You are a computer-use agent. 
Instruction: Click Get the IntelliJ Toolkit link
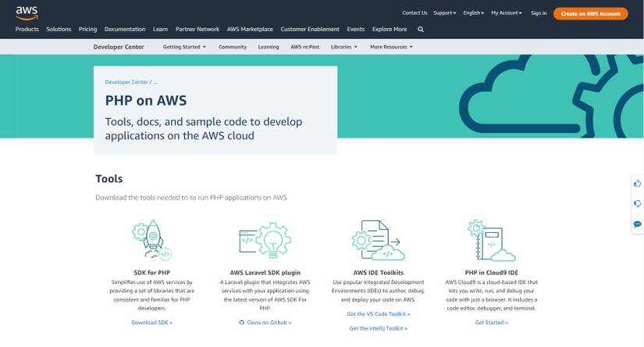[379, 328]
